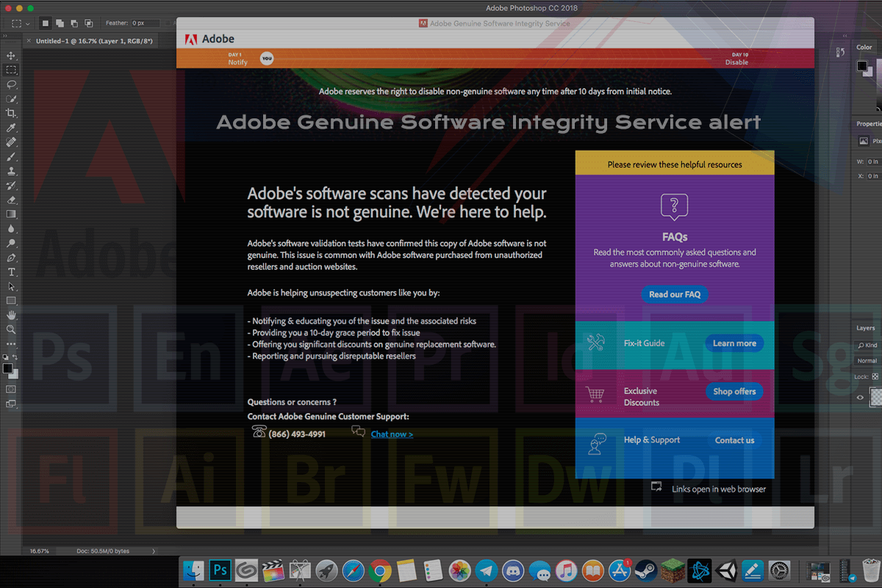This screenshot has height=588, width=882.
Task: Open the Kind filter dropdown in Layers
Action: 868,345
